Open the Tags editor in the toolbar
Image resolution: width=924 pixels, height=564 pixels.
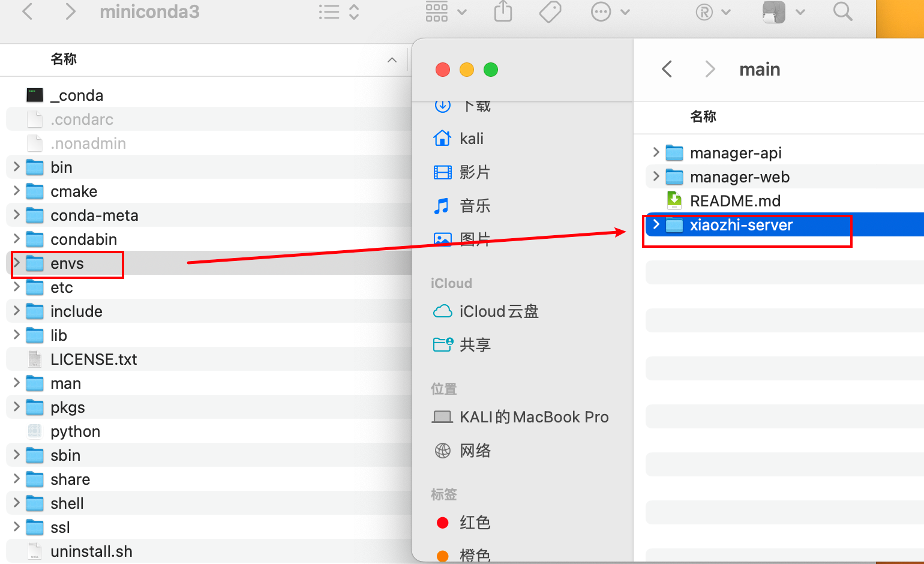(x=550, y=11)
